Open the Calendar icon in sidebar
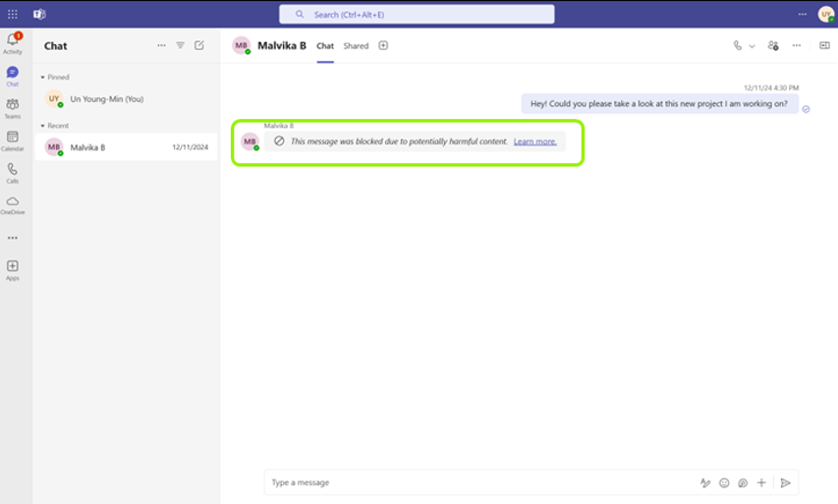The image size is (838, 504). [13, 137]
